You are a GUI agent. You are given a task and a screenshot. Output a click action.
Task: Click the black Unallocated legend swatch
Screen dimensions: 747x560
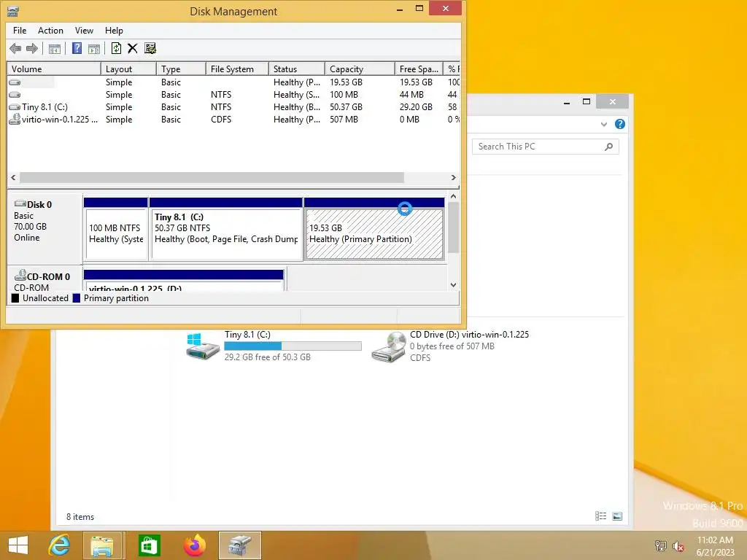pos(15,298)
